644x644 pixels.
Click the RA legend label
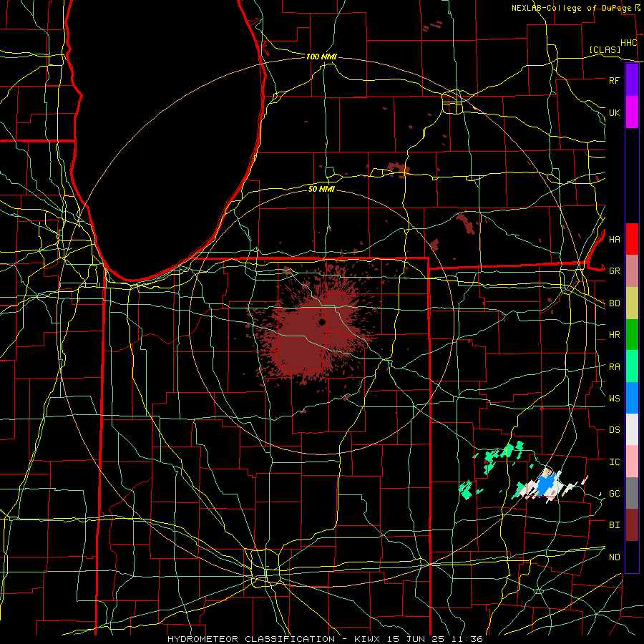coord(614,366)
